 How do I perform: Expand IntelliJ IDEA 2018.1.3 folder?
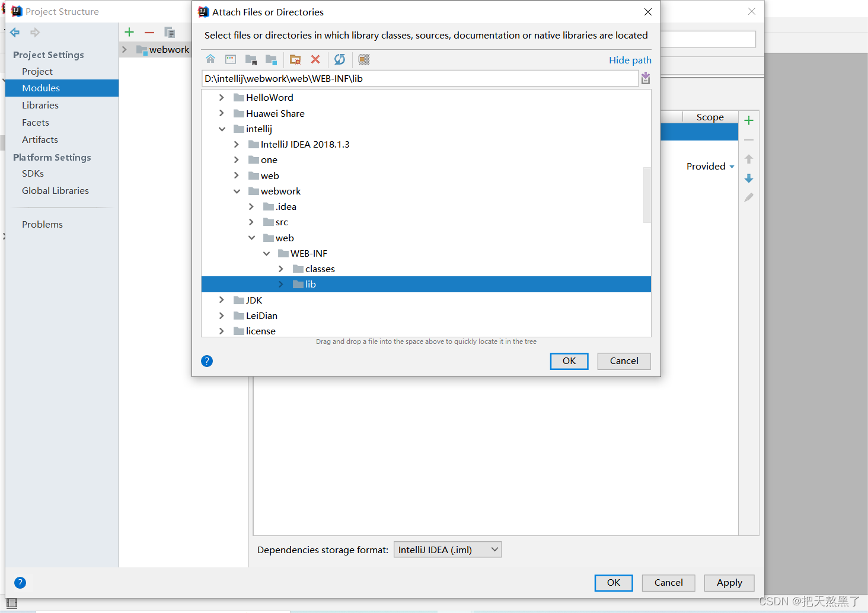[x=237, y=144]
